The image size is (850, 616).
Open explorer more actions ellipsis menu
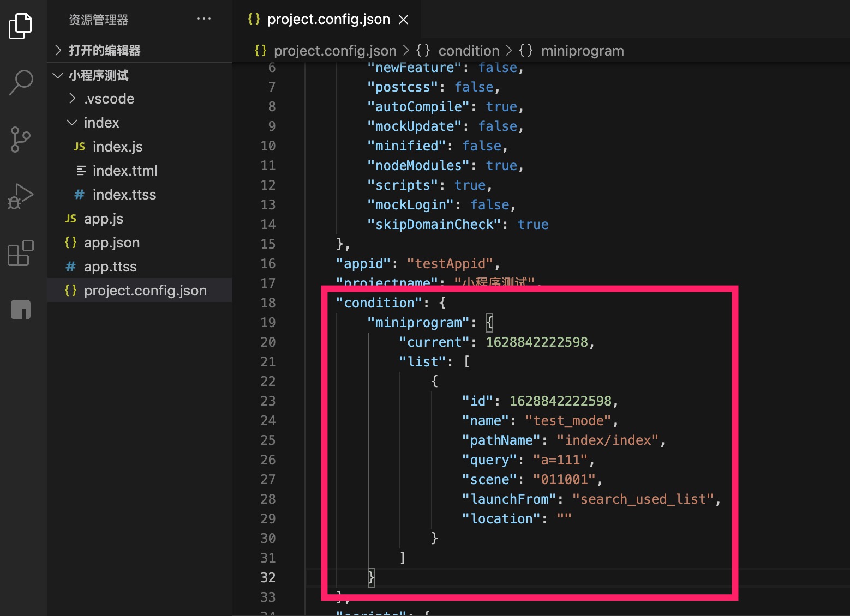[x=204, y=19]
